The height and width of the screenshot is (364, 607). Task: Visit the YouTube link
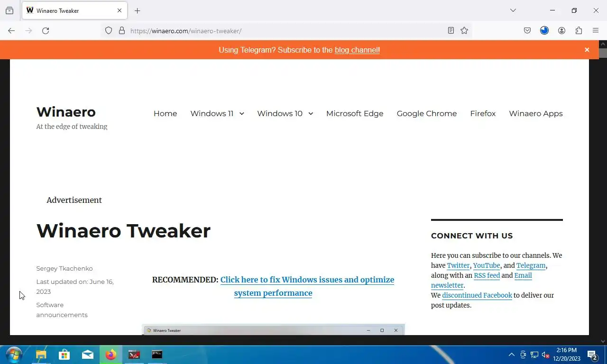click(x=487, y=265)
